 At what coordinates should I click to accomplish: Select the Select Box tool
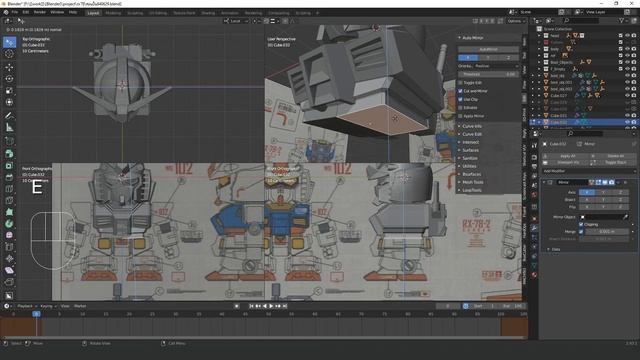9,42
